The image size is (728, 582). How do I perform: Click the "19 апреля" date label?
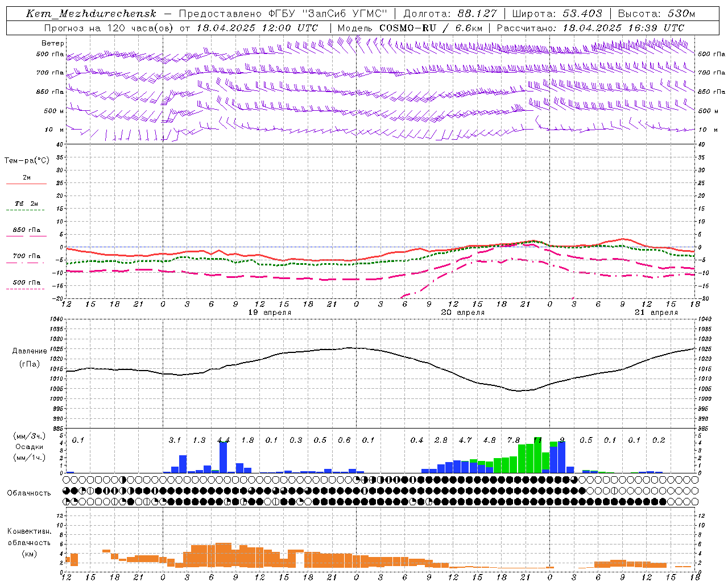coord(270,313)
